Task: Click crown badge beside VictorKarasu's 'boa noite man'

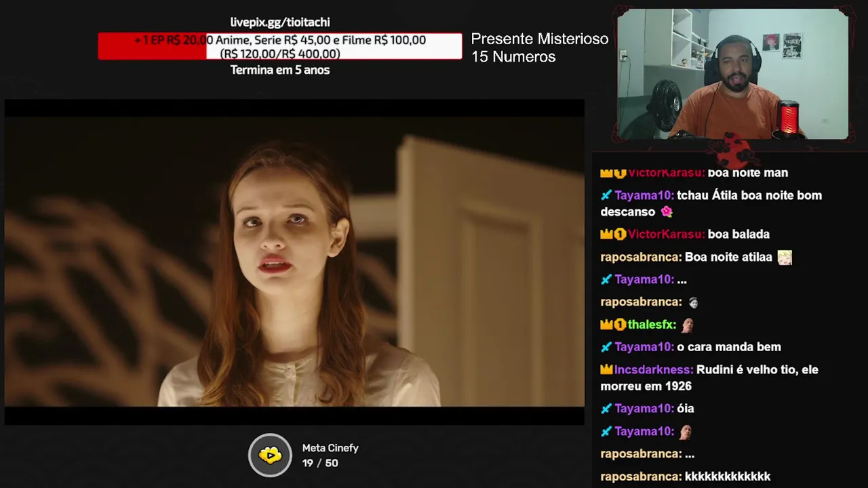Action: pos(606,173)
